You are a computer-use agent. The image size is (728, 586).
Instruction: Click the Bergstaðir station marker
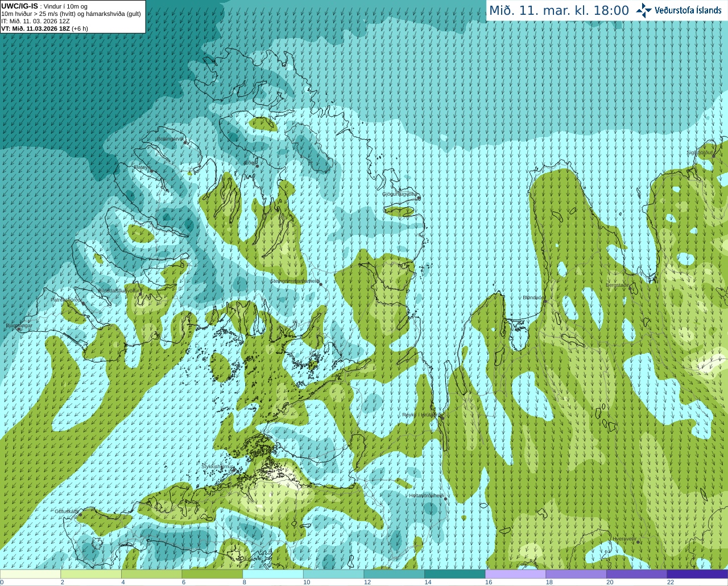(630, 289)
